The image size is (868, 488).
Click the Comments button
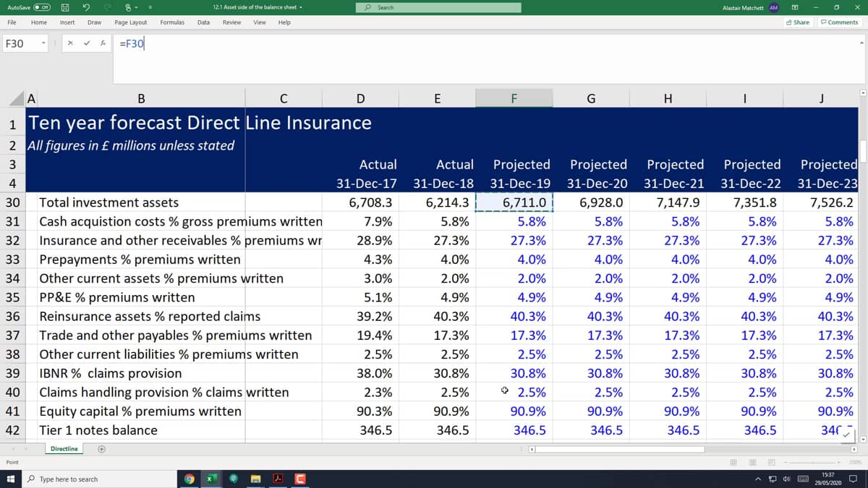(x=839, y=22)
